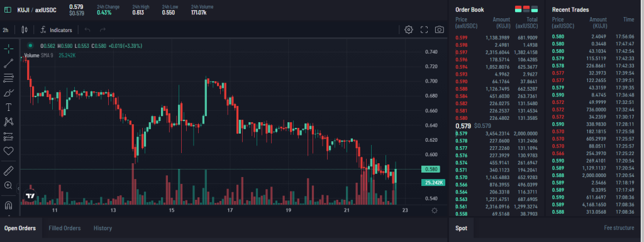The image size is (644, 242).
Task: Switch to the History tab
Action: pyautogui.click(x=103, y=228)
